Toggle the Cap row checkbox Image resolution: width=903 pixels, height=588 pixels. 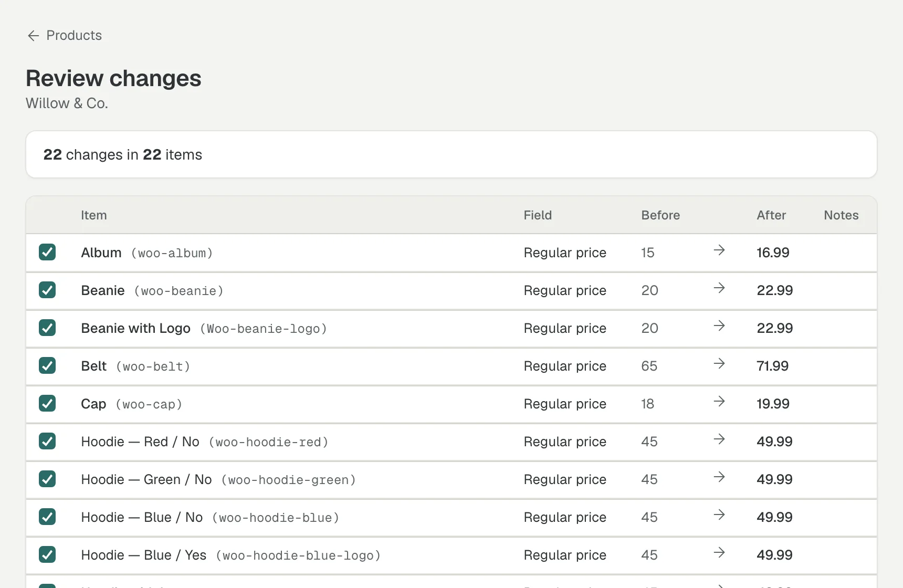tap(47, 403)
